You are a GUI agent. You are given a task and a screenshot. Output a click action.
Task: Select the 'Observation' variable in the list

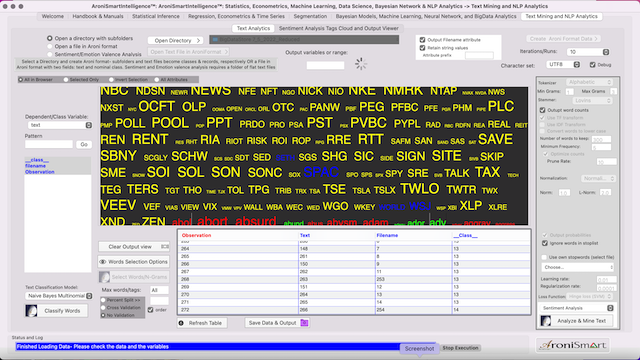tap(40, 172)
